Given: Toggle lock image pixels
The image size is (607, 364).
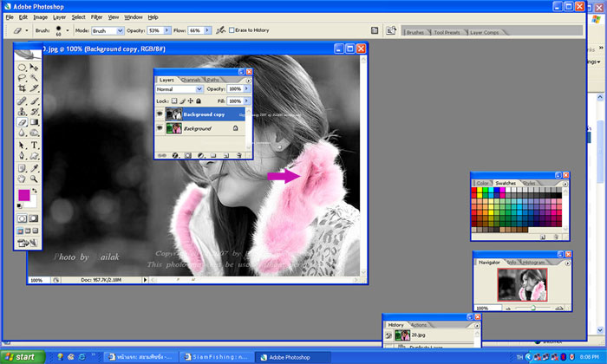Looking at the screenshot, I should point(182,101).
